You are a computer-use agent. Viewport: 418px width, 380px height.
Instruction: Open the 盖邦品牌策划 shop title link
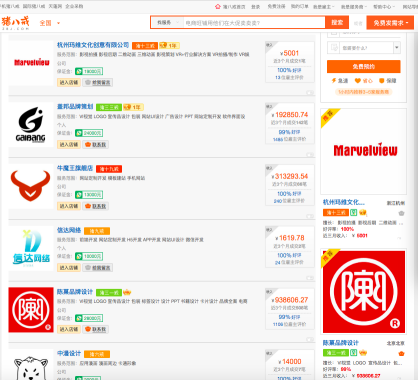pos(75,107)
